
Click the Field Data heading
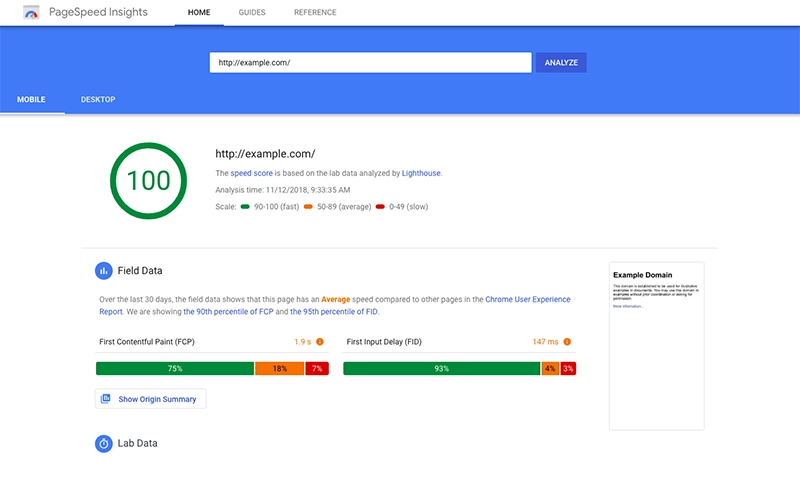(x=140, y=271)
